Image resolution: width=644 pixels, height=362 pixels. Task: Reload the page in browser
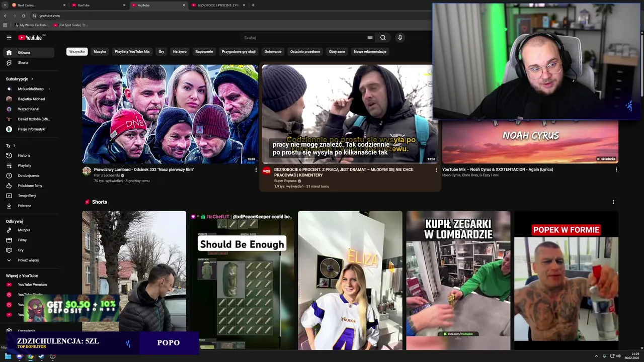point(23,16)
